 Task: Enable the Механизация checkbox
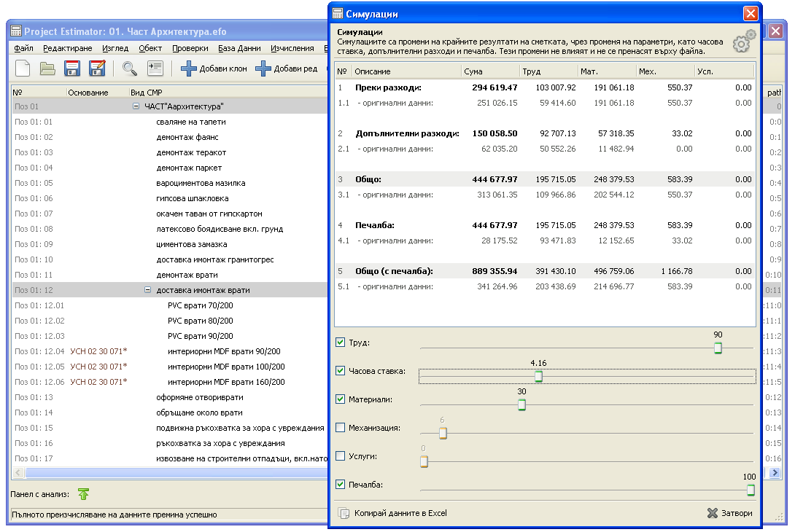coord(341,428)
